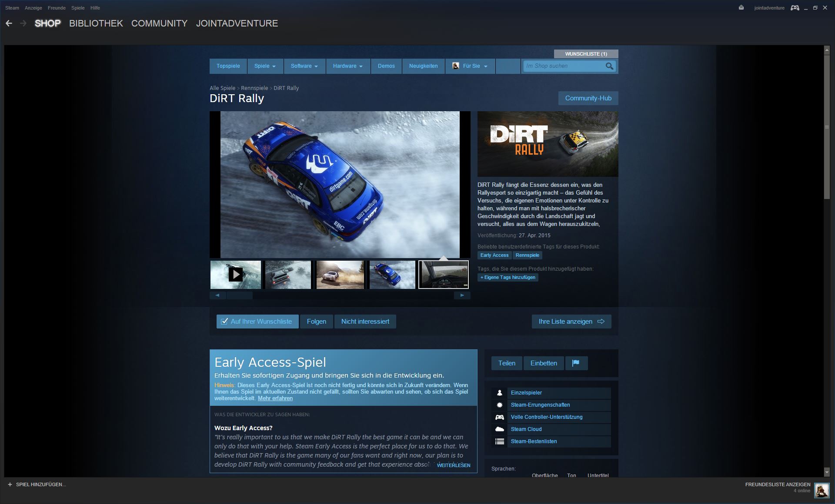
Task: Expand the Software dropdown menu
Action: (304, 66)
